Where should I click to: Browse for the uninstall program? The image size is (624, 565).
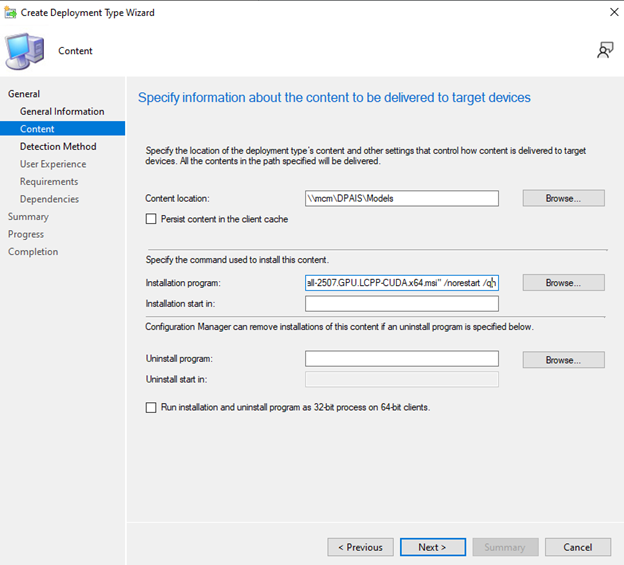[564, 360]
